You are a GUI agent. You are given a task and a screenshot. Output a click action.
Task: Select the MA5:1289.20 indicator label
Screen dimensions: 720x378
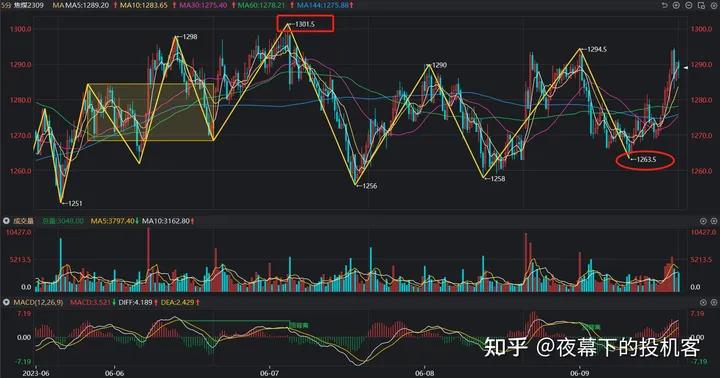87,5
